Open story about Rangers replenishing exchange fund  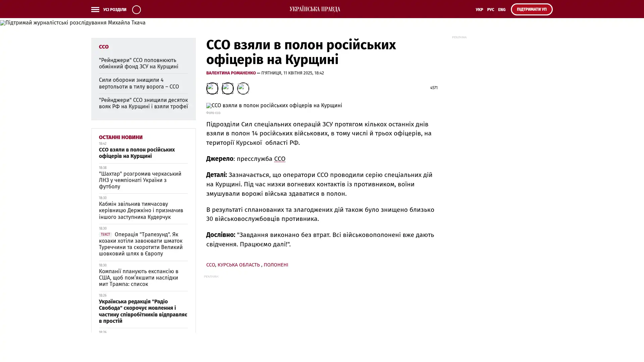coord(139,63)
